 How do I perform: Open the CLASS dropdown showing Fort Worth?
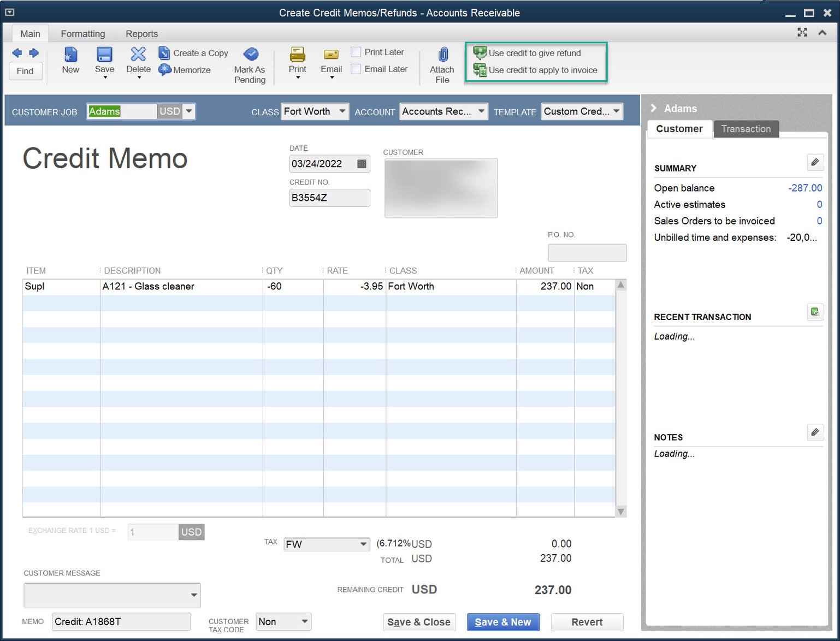[342, 111]
